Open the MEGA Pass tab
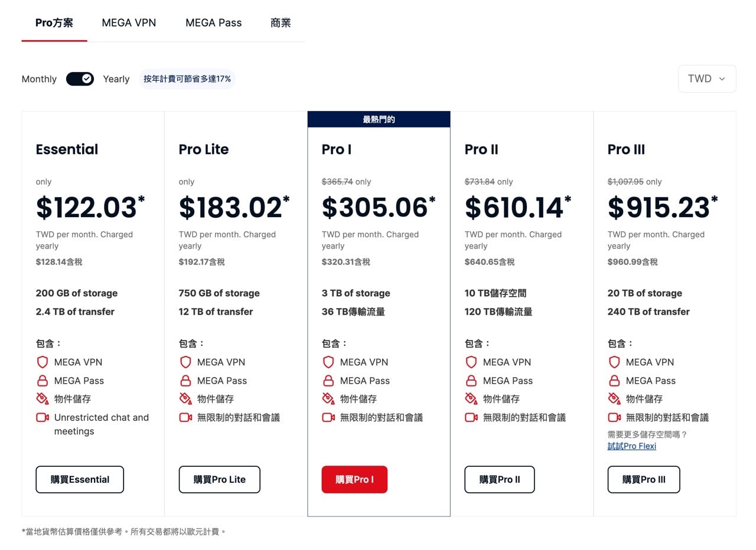Screen dimensions: 756x550 [x=213, y=23]
